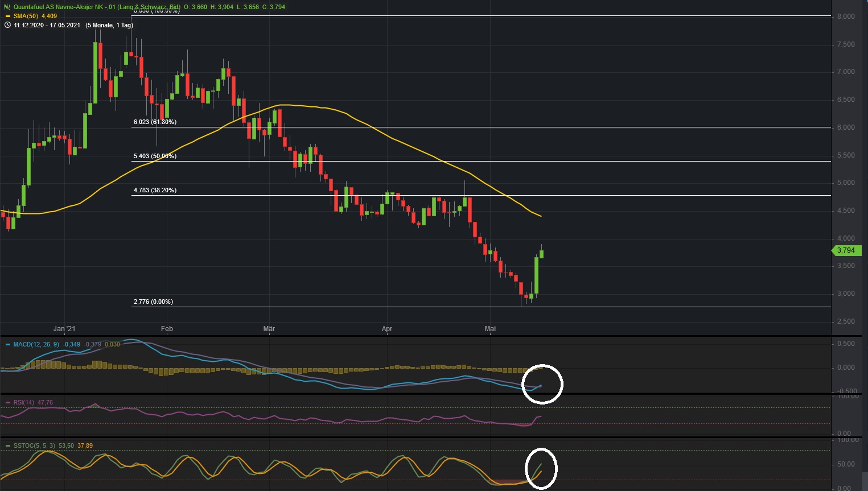Image resolution: width=868 pixels, height=491 pixels.
Task: Select the green price tag showing 3,794
Action: pyautogui.click(x=846, y=250)
